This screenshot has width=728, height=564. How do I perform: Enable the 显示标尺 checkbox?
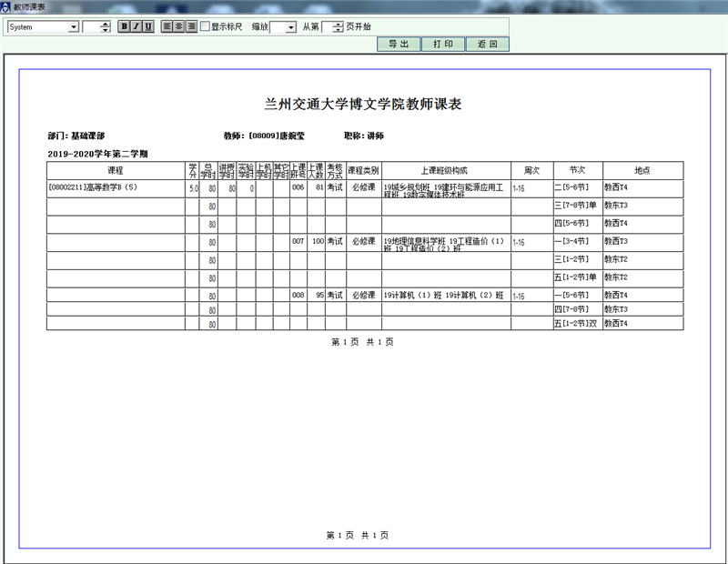205,26
